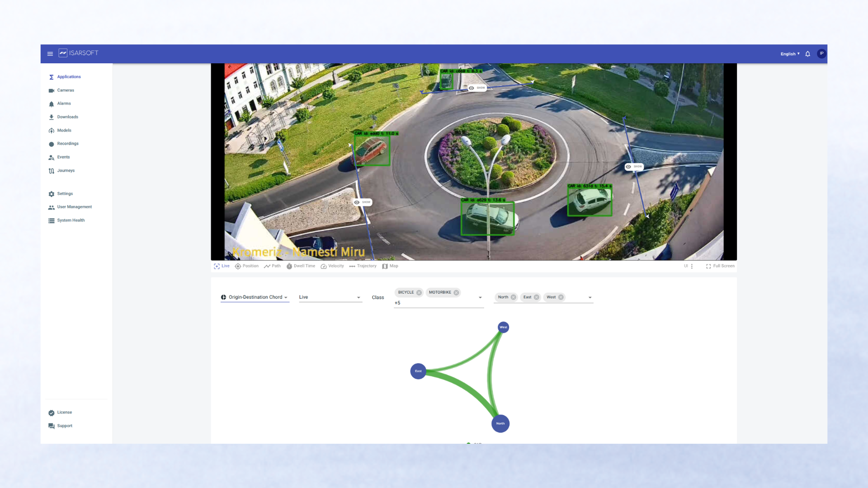The height and width of the screenshot is (488, 868).
Task: Expand the Origin-Destination Chord chart selector
Action: point(255,297)
